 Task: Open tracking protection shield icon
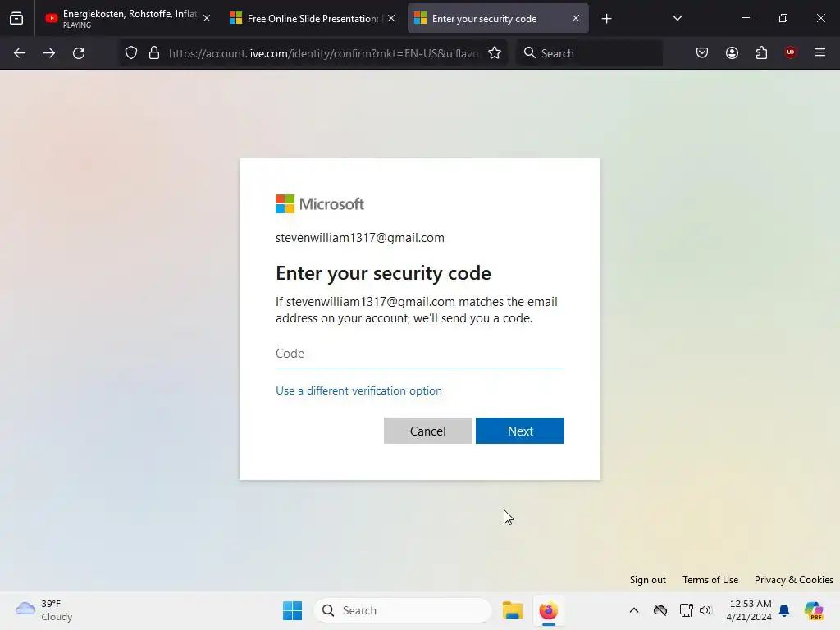(x=131, y=53)
